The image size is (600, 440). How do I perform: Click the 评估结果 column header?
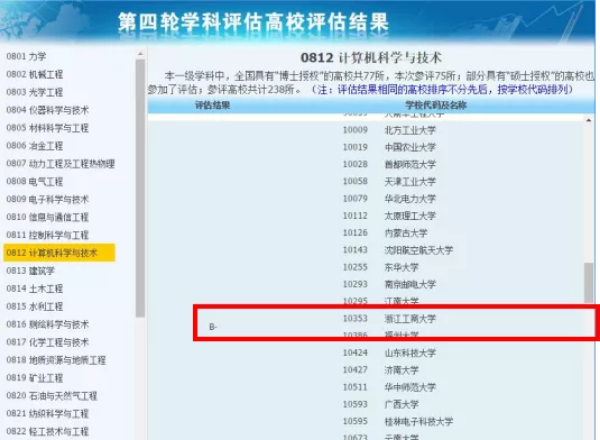[x=212, y=105]
